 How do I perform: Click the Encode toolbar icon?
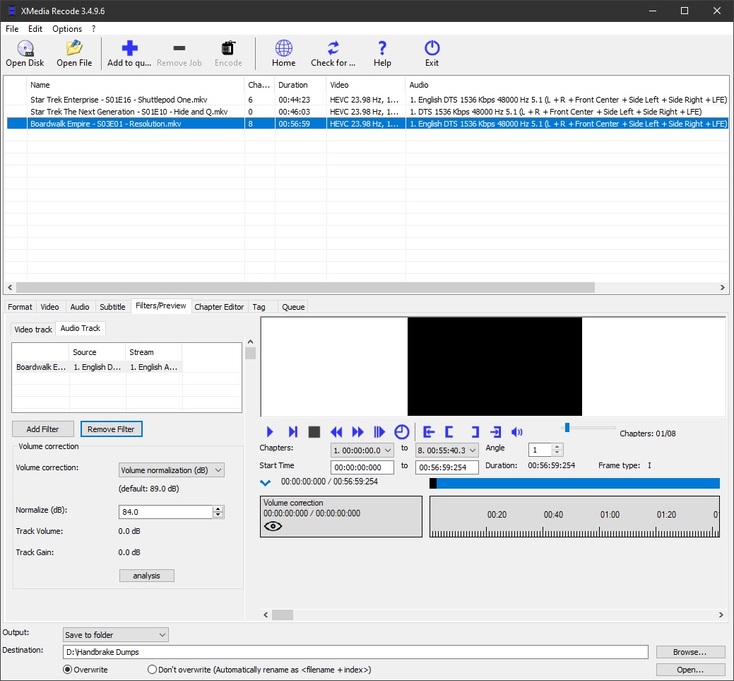point(228,48)
